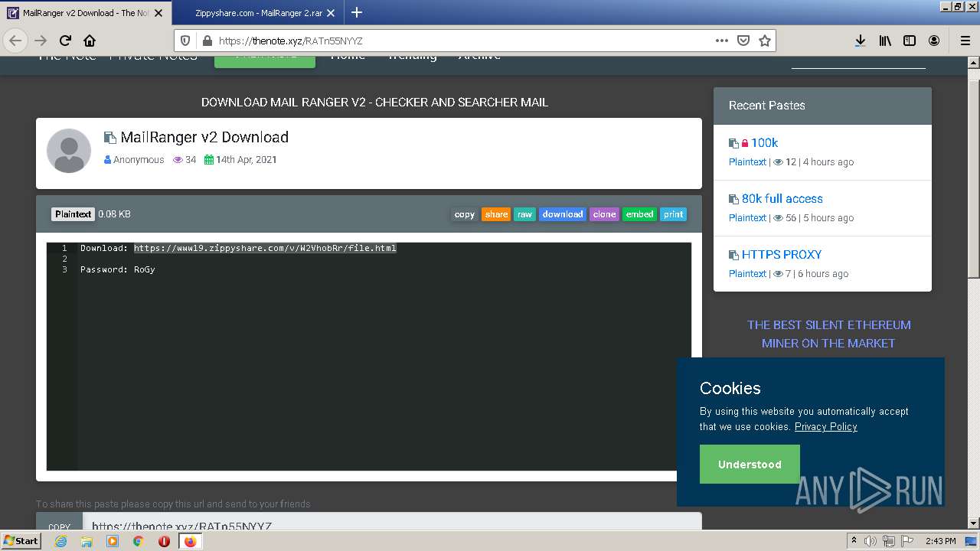Screen dimensions: 980x551
Task: Save page to Pocket icon
Action: point(743,41)
